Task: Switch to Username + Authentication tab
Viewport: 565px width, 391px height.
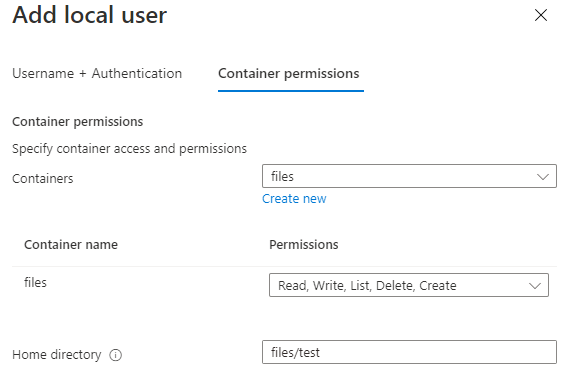Action: coord(97,74)
